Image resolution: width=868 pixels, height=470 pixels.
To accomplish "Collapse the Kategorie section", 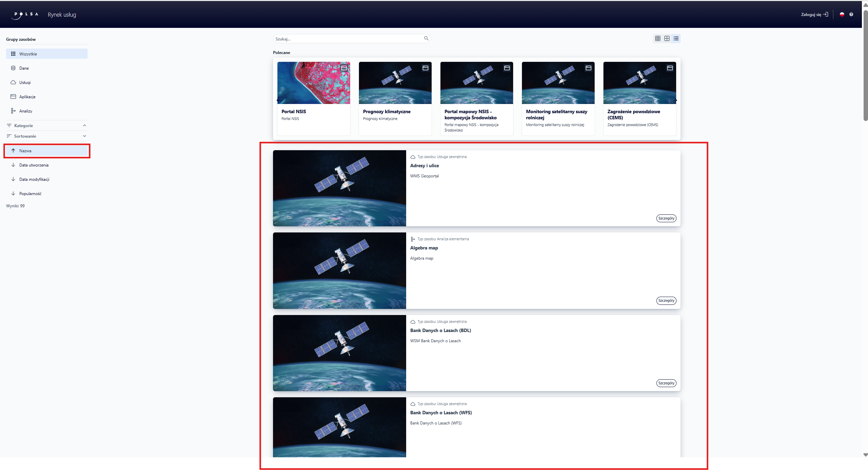I will point(85,125).
